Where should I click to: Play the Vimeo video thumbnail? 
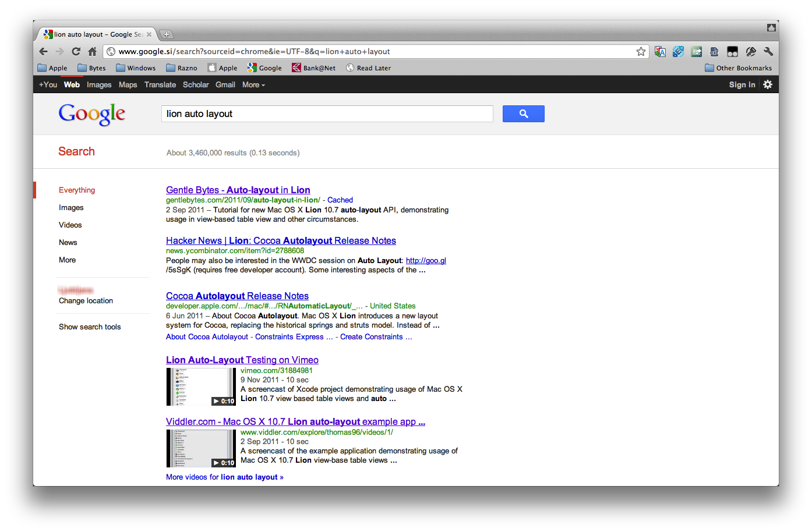coord(201,386)
